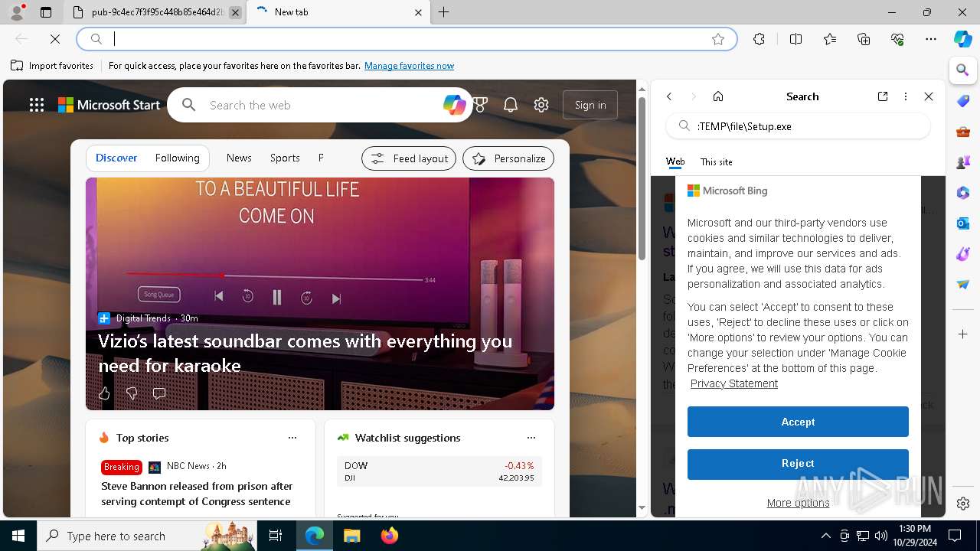
Task: Click sidebar search field Setup.exe
Action: point(798,126)
